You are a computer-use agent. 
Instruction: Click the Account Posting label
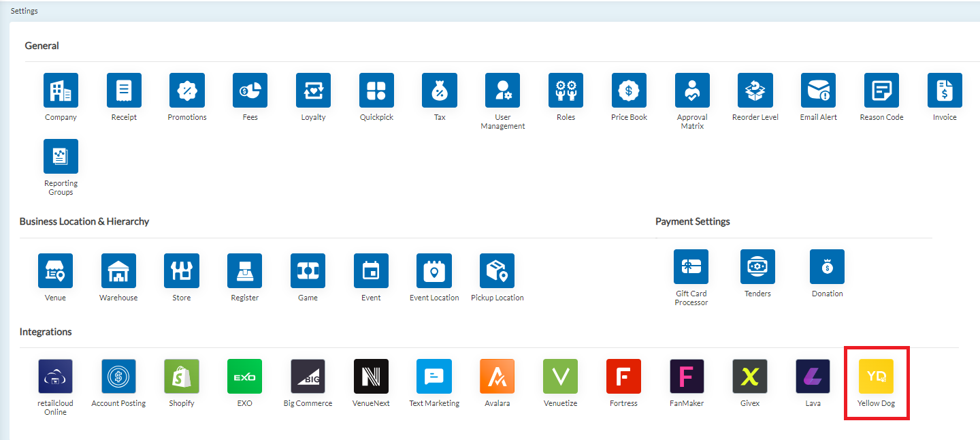[118, 403]
